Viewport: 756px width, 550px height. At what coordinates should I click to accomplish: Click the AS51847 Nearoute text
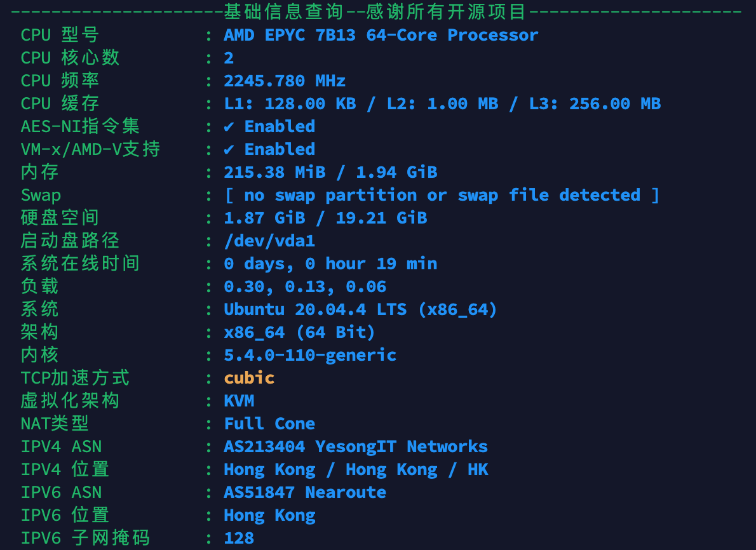click(x=305, y=492)
